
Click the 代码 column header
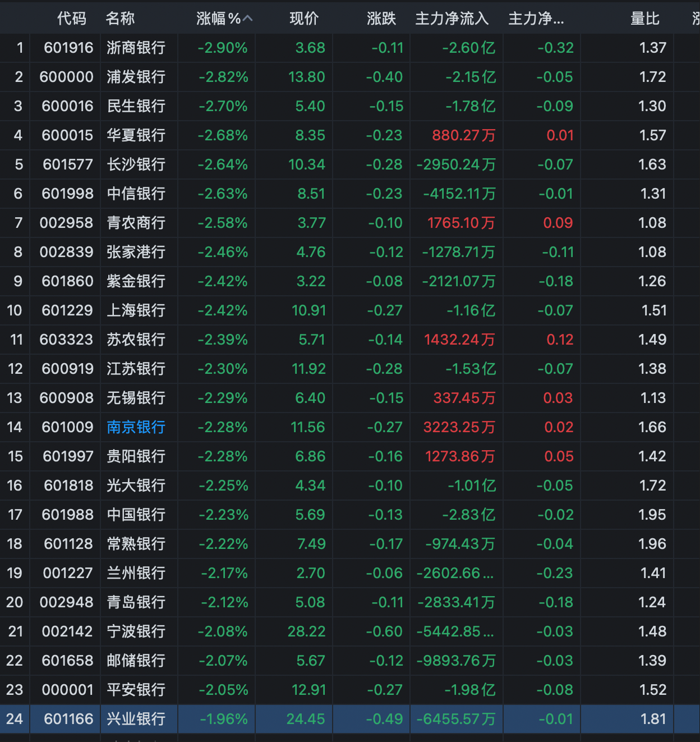point(72,19)
